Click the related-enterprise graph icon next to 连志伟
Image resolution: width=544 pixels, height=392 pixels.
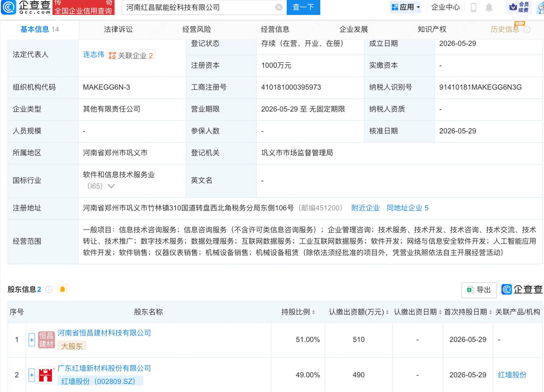pyautogui.click(x=112, y=55)
